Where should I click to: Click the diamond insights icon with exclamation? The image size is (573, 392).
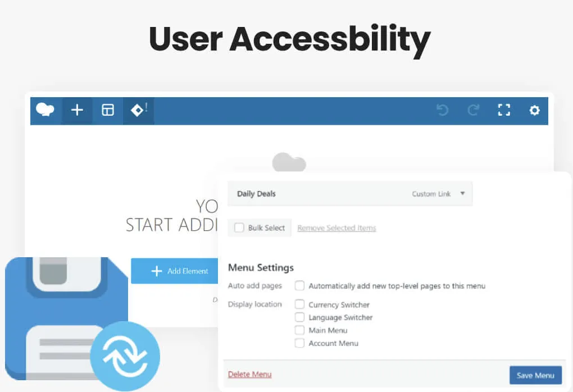[x=139, y=110]
